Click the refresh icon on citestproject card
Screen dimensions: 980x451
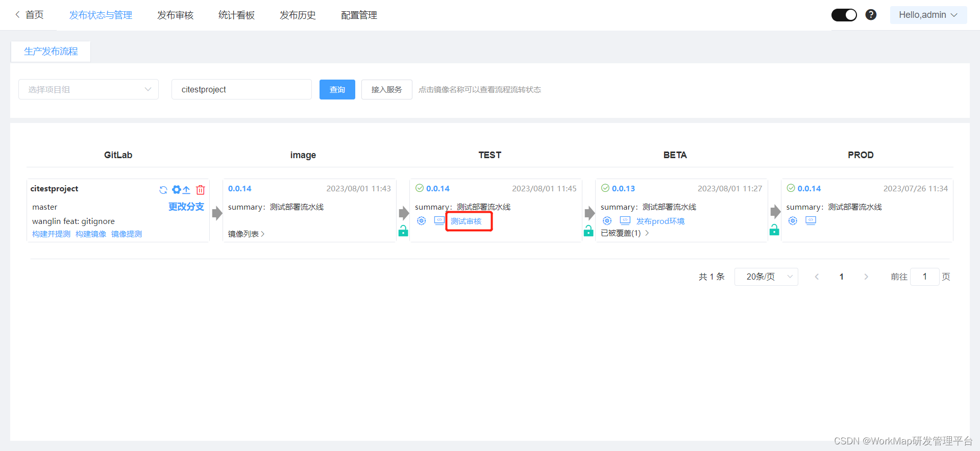point(163,190)
